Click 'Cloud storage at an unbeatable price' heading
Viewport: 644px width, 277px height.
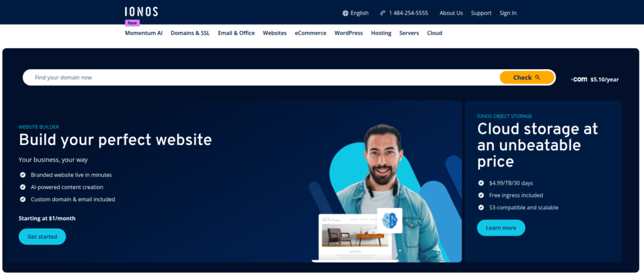pyautogui.click(x=538, y=145)
